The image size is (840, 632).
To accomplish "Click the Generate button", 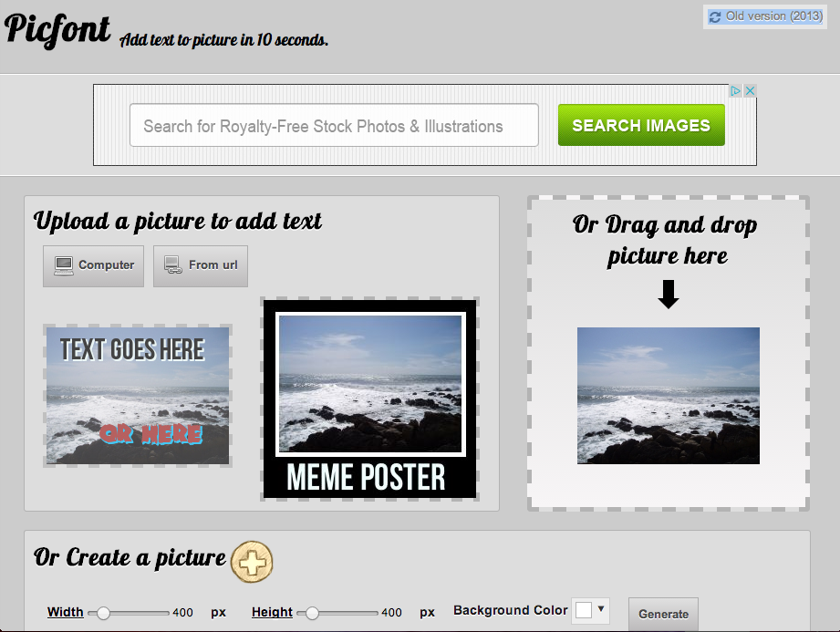I will point(663,615).
